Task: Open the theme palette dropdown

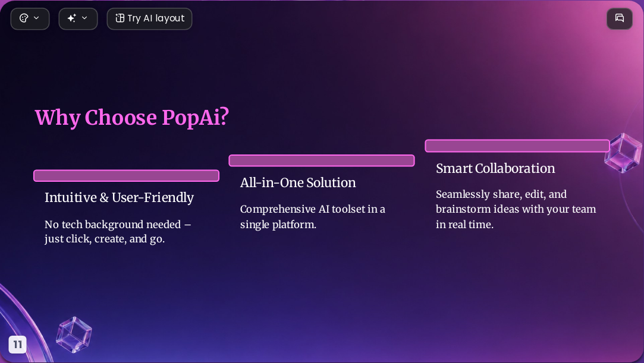Action: pos(30,18)
